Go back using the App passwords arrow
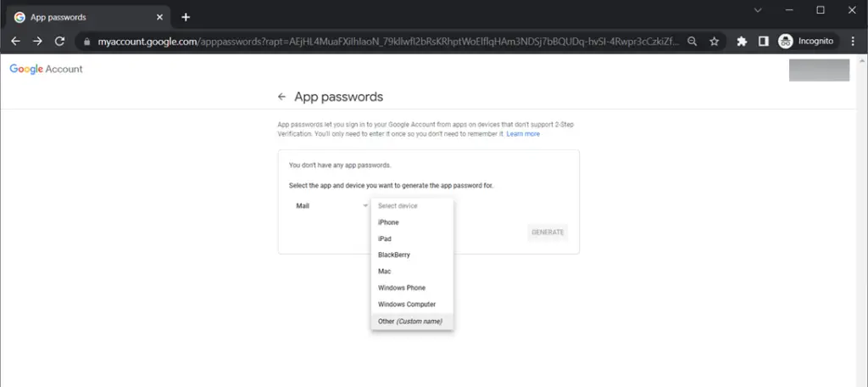The height and width of the screenshot is (387, 868). pyautogui.click(x=281, y=97)
